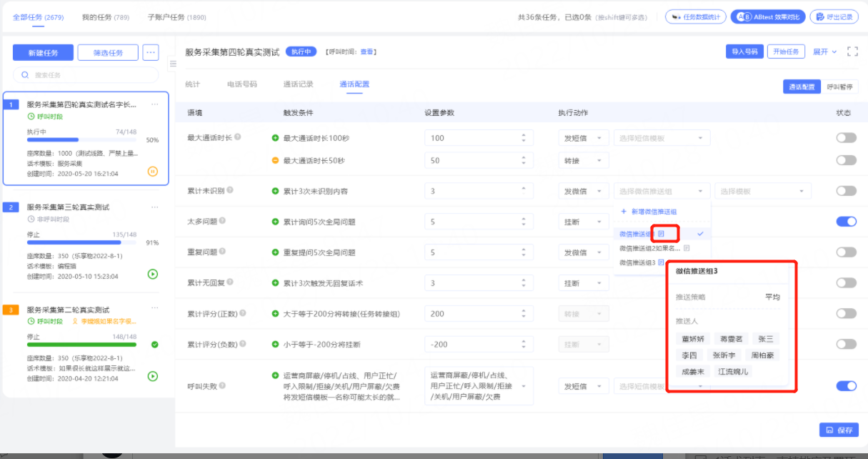868x459 pixels.
Task: Click the 保存 button
Action: 839,430
